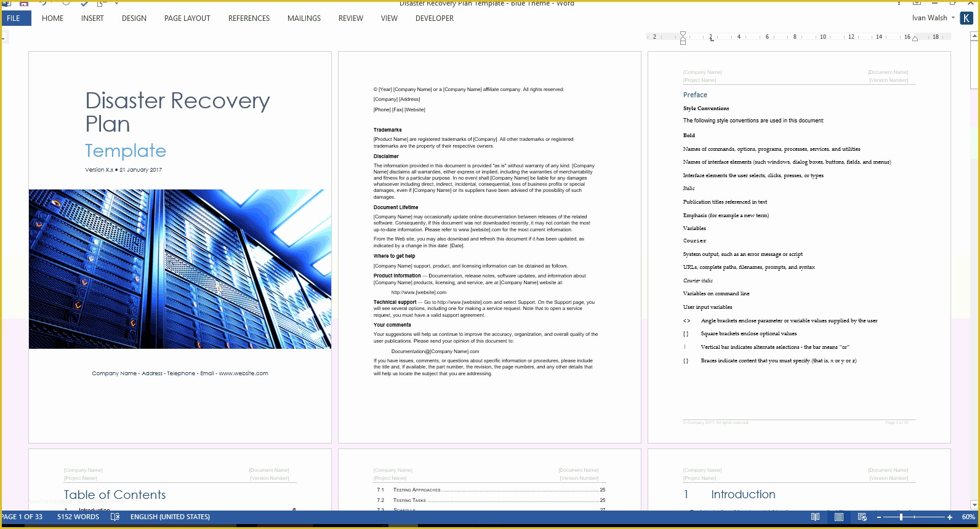Click the zoom slider handle
The image size is (980, 529).
[901, 517]
